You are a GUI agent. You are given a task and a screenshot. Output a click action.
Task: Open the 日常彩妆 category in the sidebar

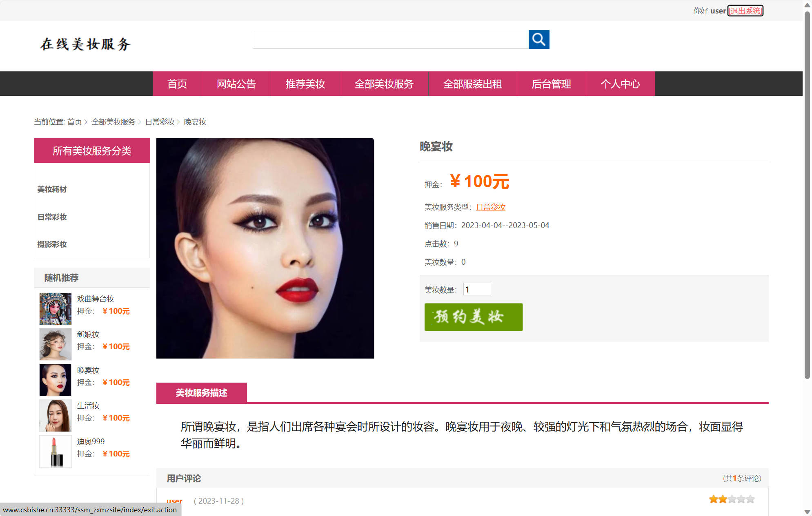[x=51, y=217]
